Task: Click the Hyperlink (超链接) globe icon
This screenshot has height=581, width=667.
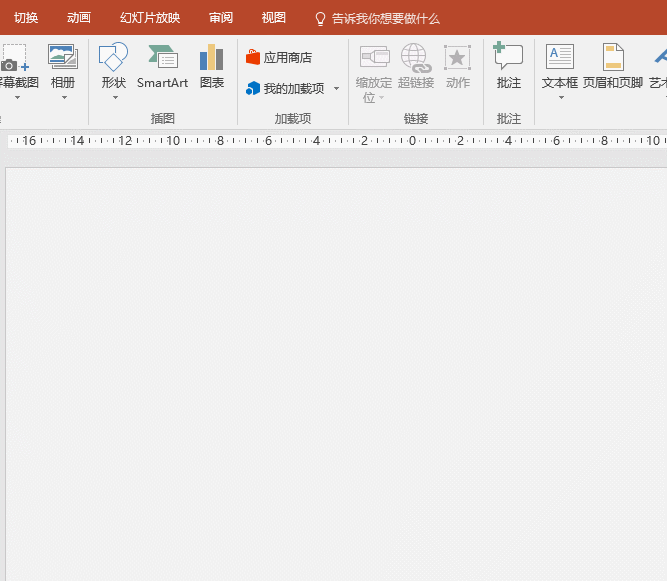Action: point(414,58)
